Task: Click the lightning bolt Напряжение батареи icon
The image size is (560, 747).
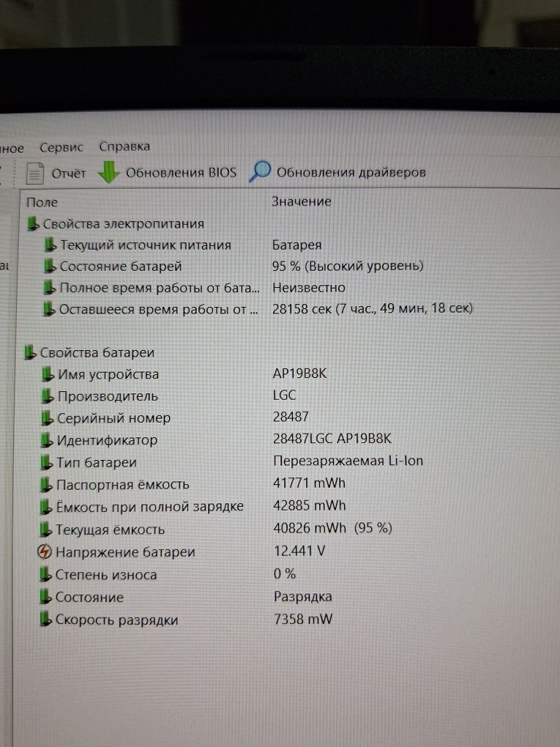Action: pyautogui.click(x=44, y=552)
